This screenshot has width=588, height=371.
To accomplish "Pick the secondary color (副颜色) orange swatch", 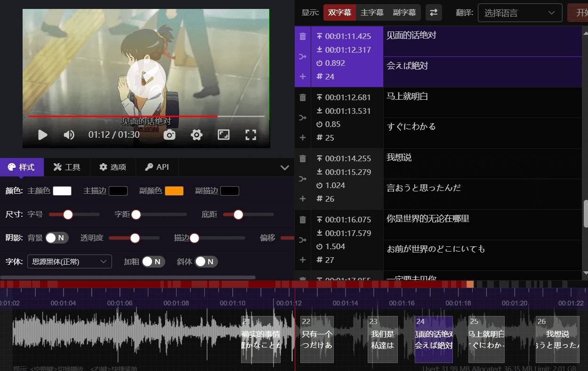I will pyautogui.click(x=174, y=191).
